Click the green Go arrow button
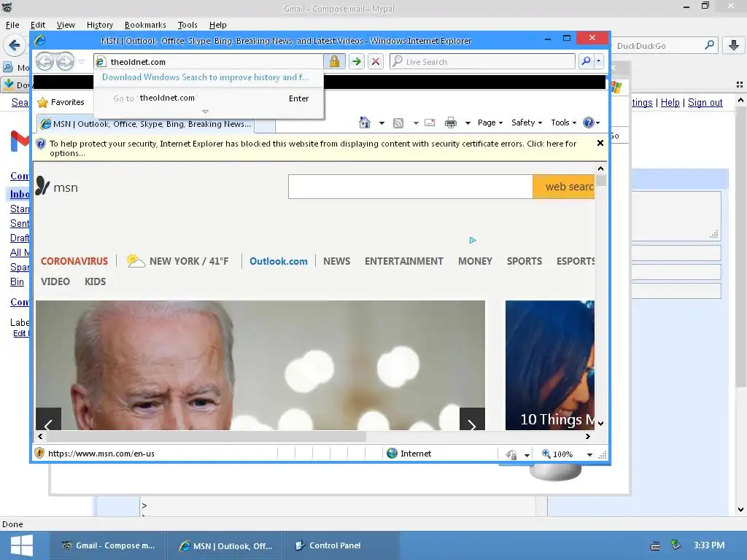This screenshot has width=747, height=560. (356, 61)
